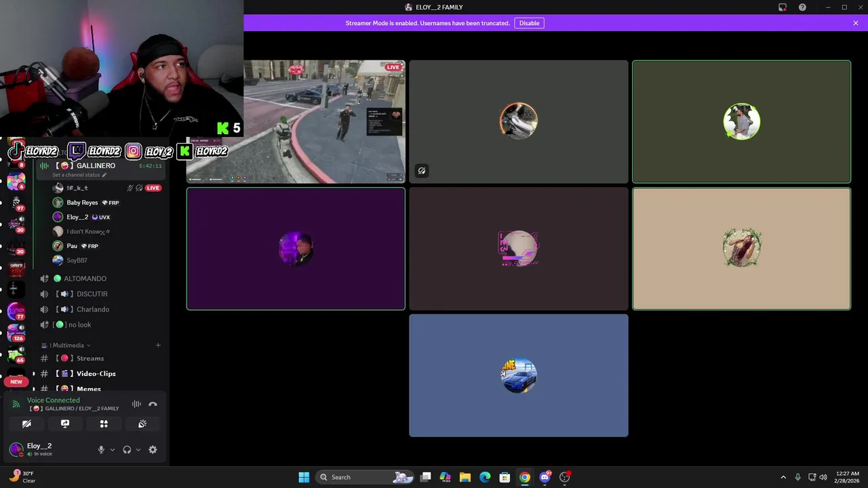Select the motorcycle avatar participant tile
The width and height of the screenshot is (868, 488).
pyautogui.click(x=519, y=122)
